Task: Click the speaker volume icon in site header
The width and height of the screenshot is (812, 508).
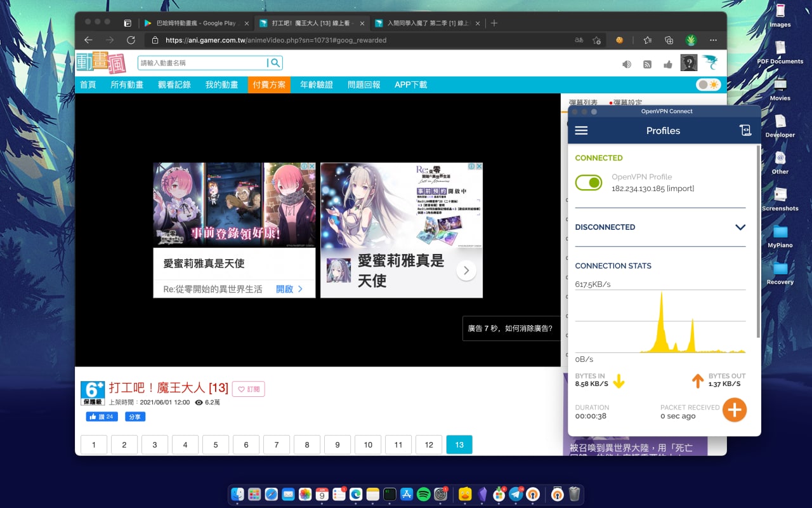Action: click(627, 64)
